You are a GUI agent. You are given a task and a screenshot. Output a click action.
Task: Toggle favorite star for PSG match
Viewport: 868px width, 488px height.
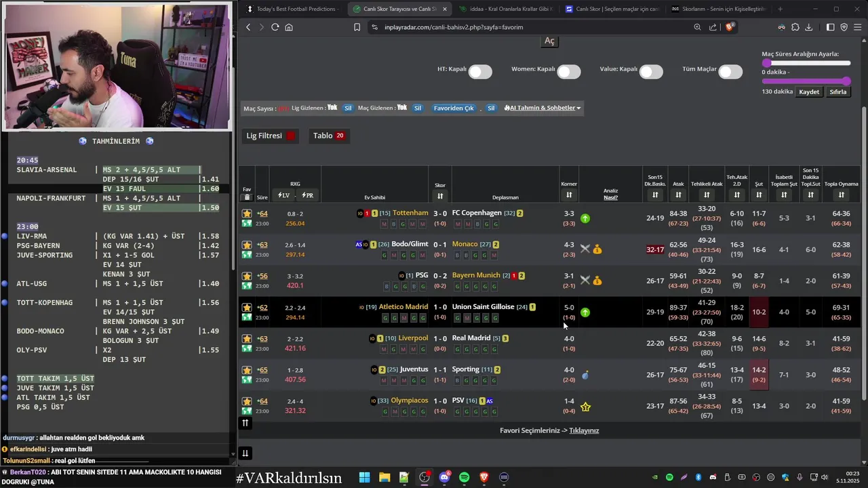[247, 276]
